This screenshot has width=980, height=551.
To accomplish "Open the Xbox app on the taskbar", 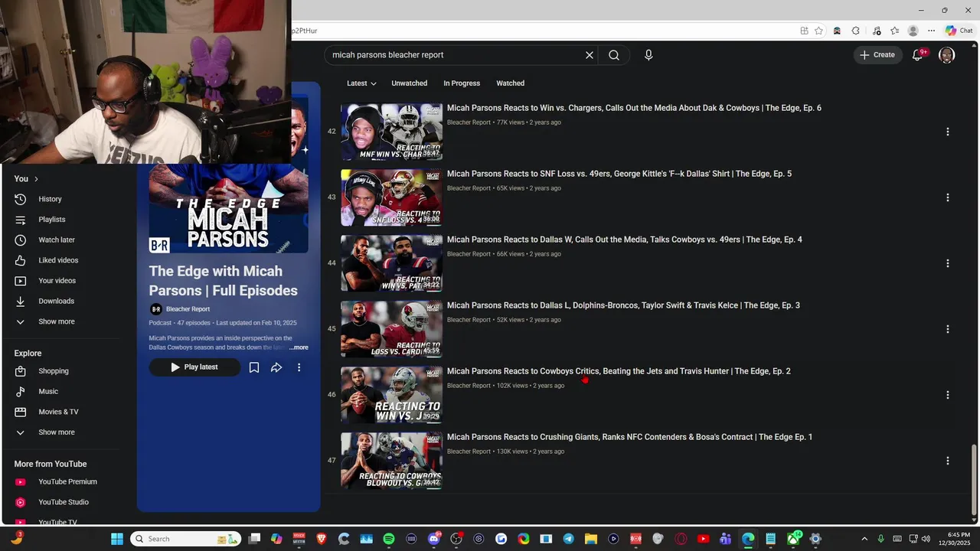I will coord(793,539).
